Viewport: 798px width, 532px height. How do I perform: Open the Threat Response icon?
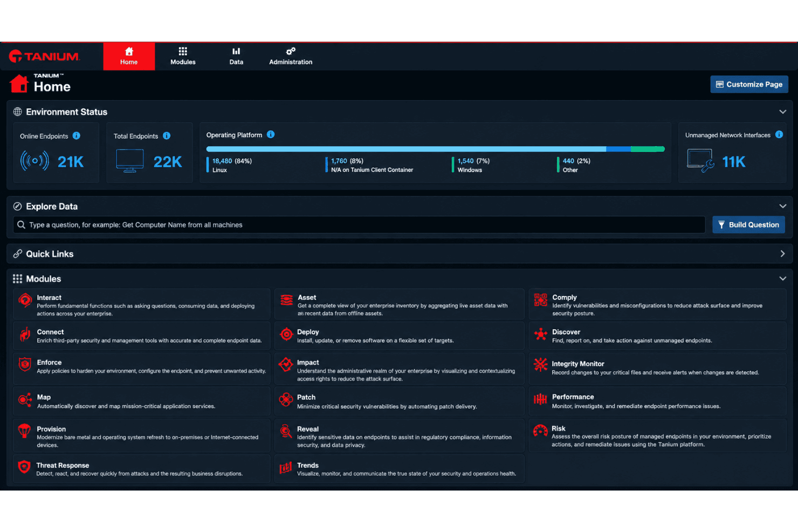(x=24, y=467)
